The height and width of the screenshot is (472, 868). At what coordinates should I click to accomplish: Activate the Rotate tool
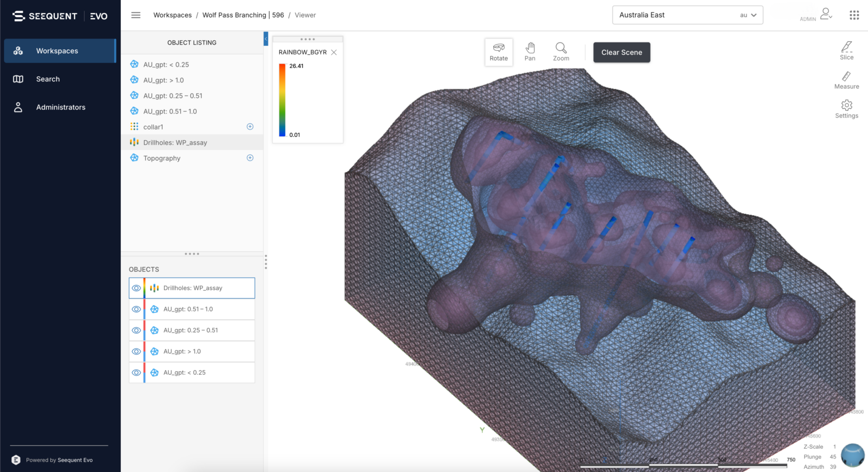click(498, 51)
